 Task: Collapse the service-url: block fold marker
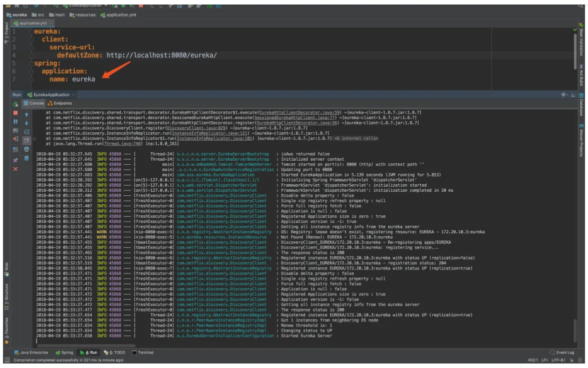coord(32,48)
